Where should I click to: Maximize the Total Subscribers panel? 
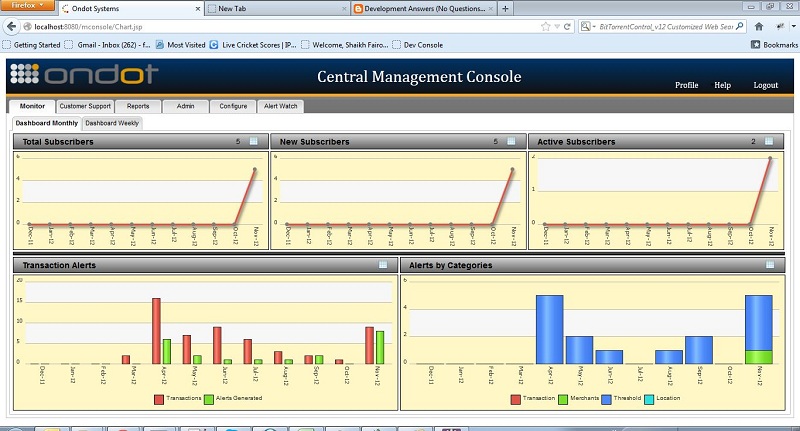pyautogui.click(x=254, y=142)
